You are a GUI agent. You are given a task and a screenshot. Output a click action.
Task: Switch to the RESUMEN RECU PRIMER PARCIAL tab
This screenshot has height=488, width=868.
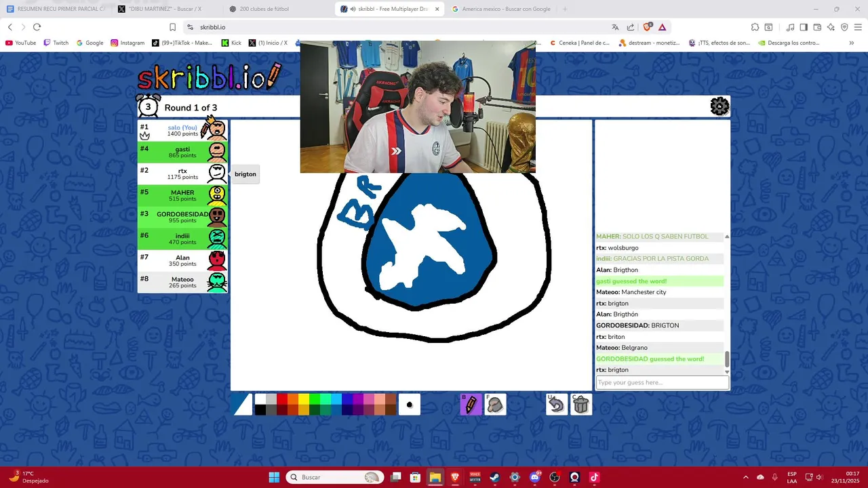coord(54,9)
